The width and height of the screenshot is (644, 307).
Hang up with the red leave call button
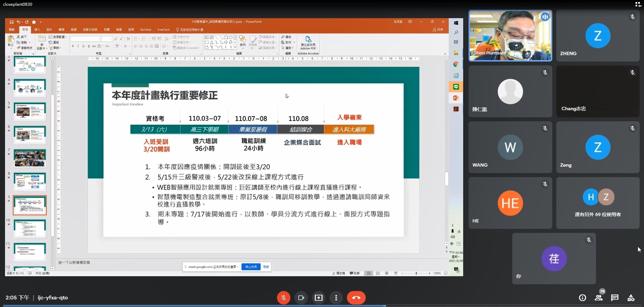point(356,298)
